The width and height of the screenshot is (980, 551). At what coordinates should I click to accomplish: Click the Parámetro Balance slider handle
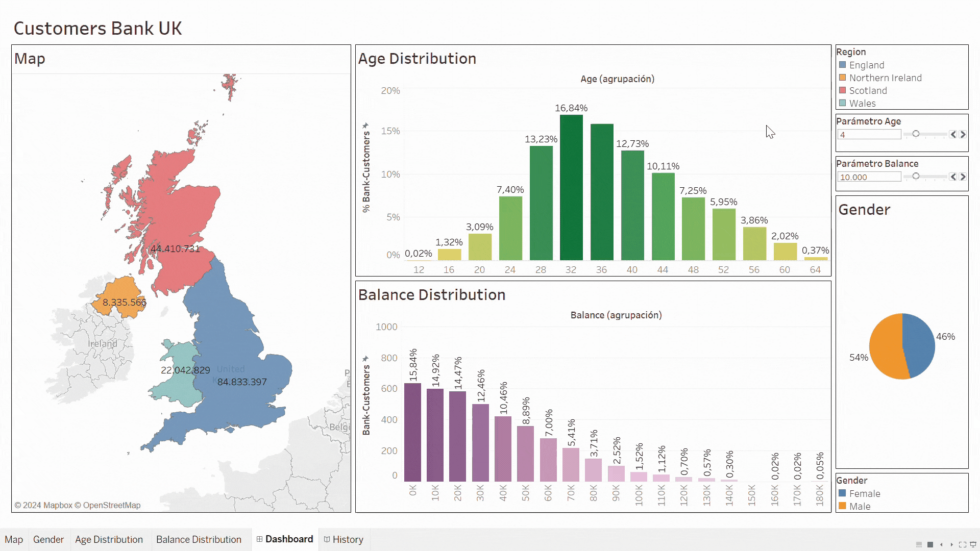tap(916, 176)
